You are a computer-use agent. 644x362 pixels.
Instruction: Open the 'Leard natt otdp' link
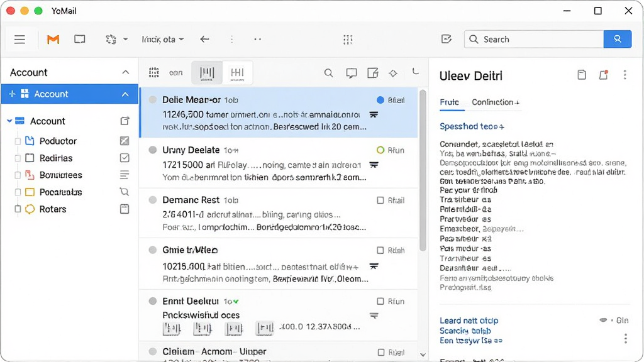(x=469, y=321)
